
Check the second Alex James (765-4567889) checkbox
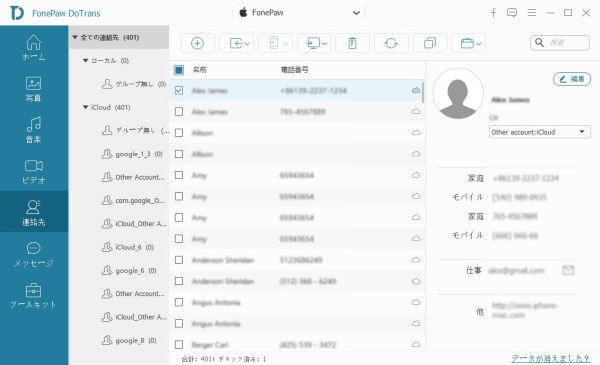[179, 112]
